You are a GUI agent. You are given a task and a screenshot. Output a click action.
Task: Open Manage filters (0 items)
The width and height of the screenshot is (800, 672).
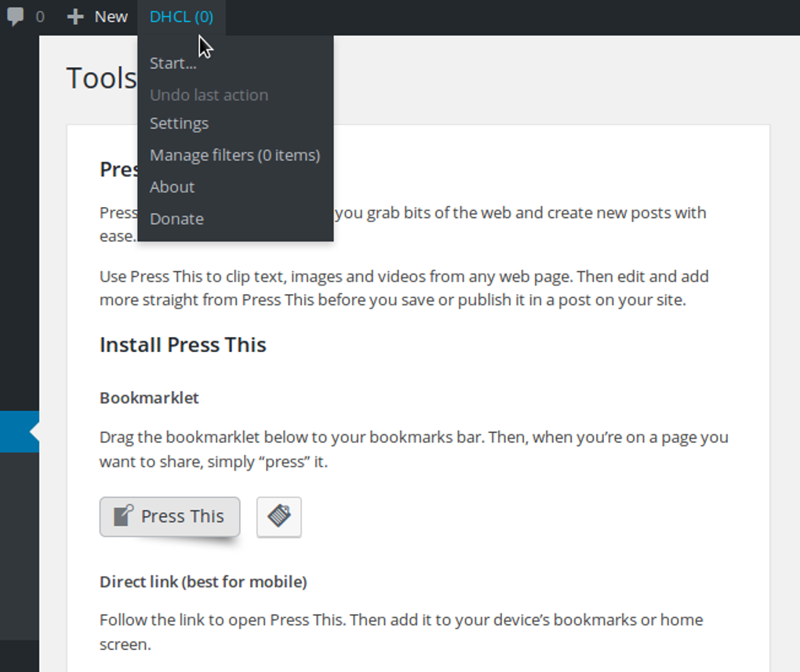[234, 154]
